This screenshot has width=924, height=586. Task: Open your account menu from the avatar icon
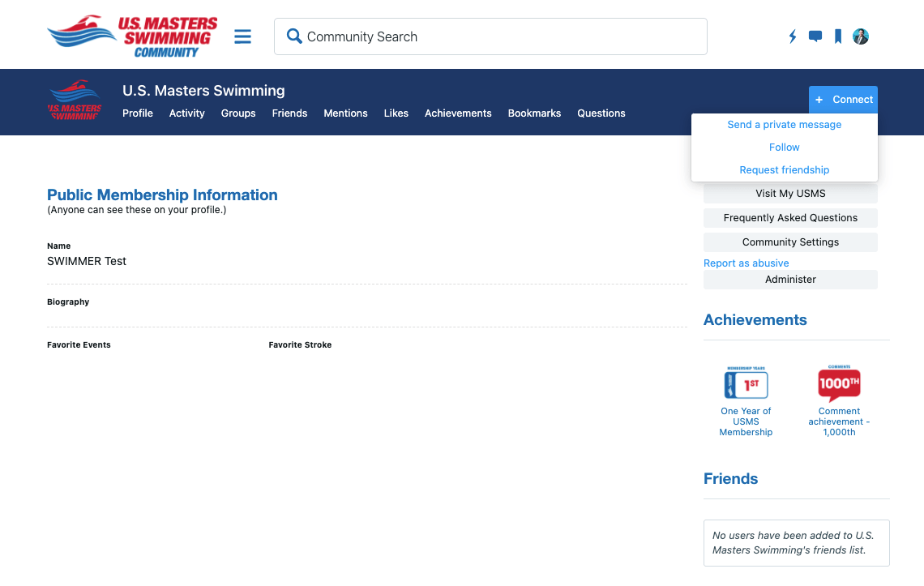860,36
